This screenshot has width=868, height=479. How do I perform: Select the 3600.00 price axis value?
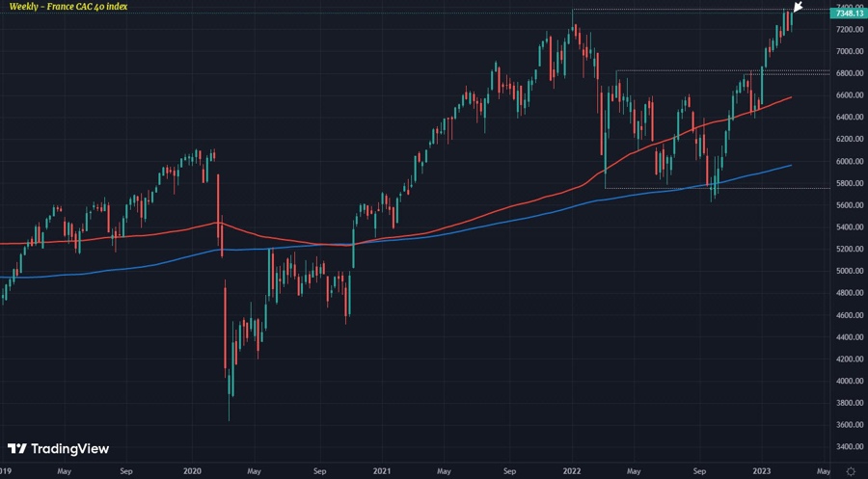tap(851, 425)
